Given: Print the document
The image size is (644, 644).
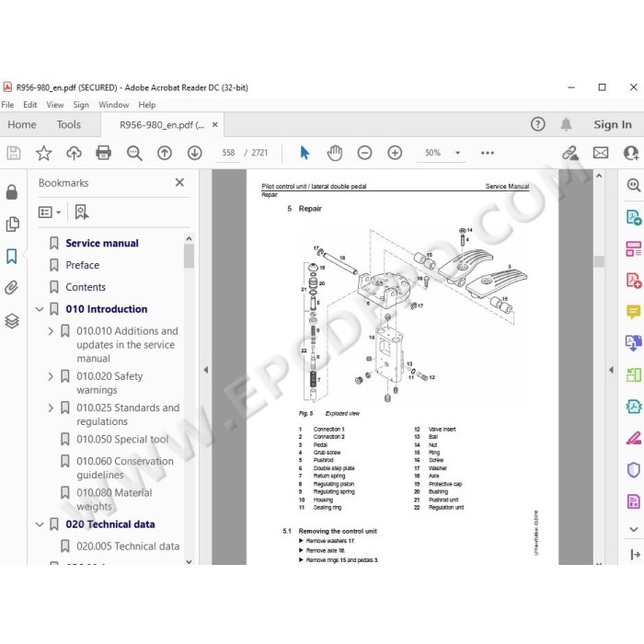Looking at the screenshot, I should [103, 153].
